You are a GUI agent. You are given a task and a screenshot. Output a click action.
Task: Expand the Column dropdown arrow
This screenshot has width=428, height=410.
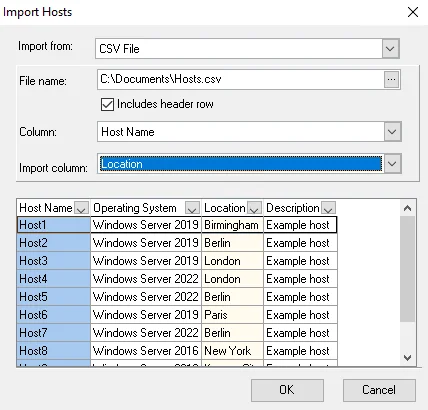coord(392,132)
